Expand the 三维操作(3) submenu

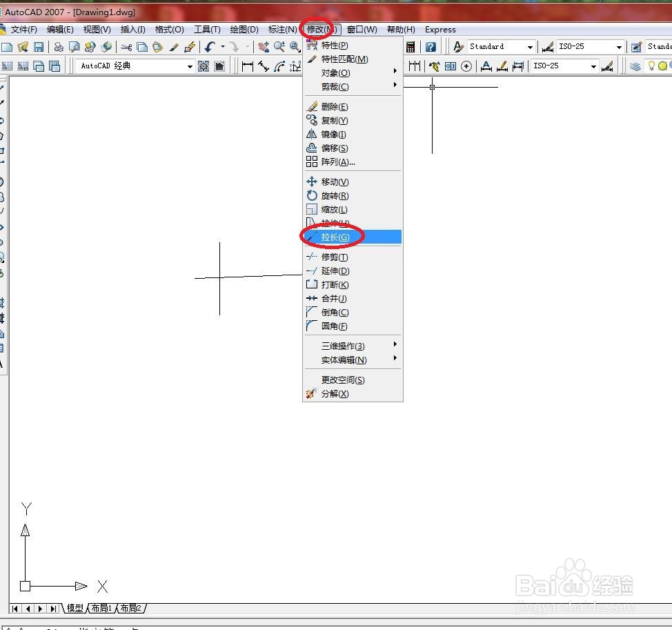pos(353,346)
